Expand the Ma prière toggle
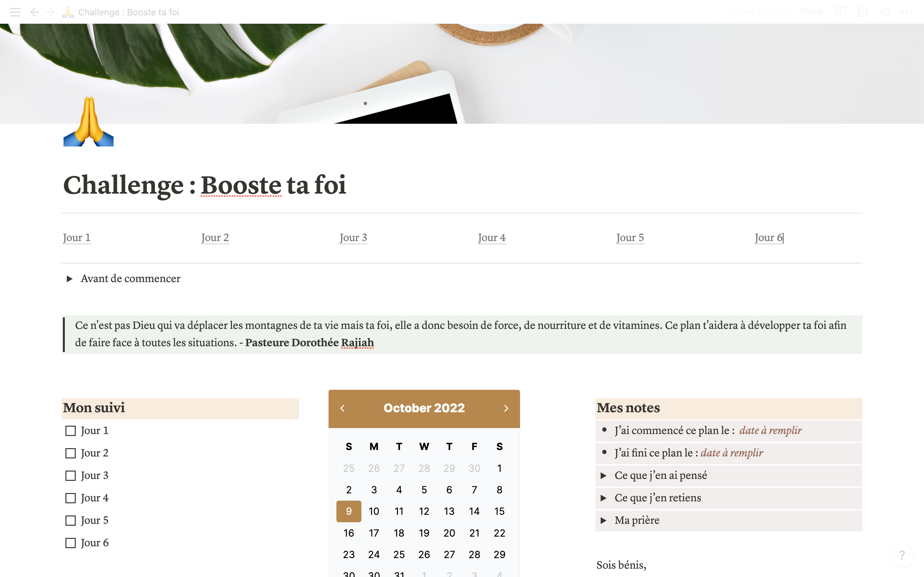Viewport: 924px width, 577px height. click(603, 521)
